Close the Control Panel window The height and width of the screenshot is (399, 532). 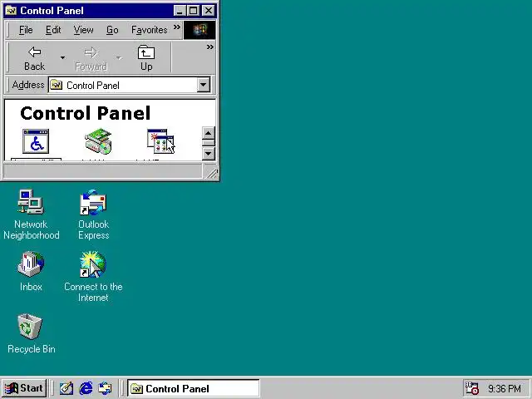pos(209,11)
